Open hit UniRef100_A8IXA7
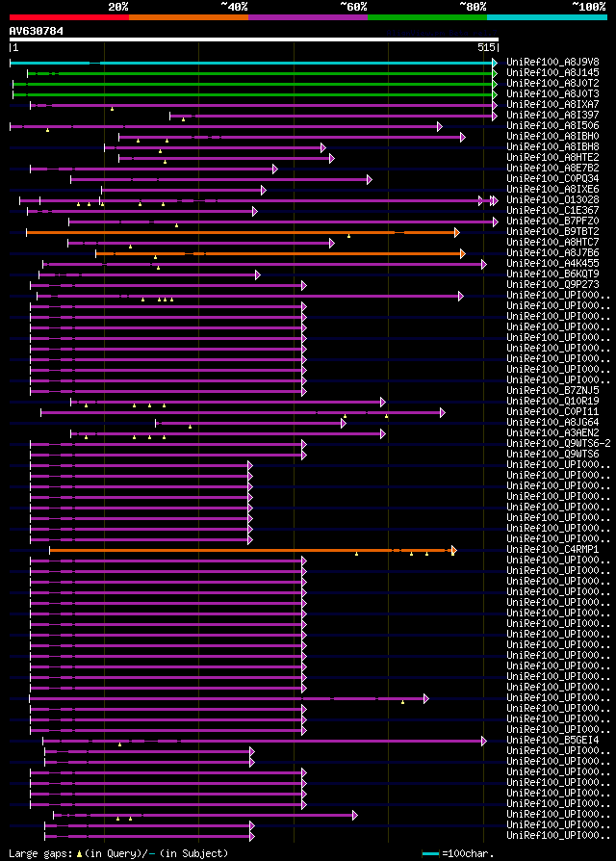Screen dimensions: 616x861 552,104
